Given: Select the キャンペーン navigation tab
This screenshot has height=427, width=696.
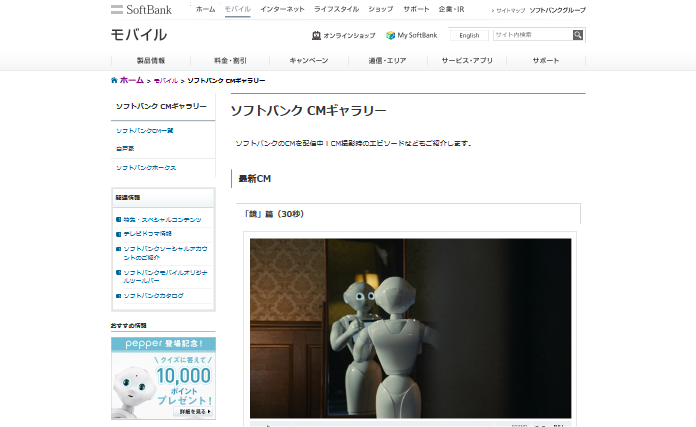Looking at the screenshot, I should [309, 60].
